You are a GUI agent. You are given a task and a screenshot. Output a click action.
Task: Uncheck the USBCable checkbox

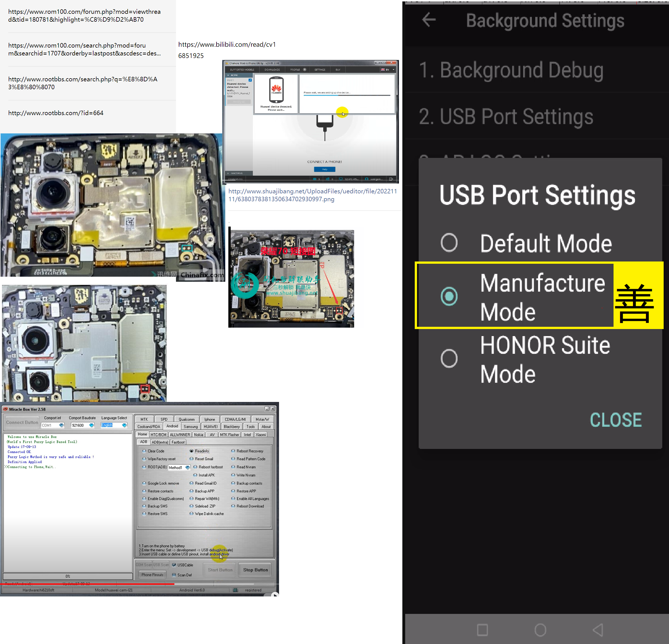(174, 565)
